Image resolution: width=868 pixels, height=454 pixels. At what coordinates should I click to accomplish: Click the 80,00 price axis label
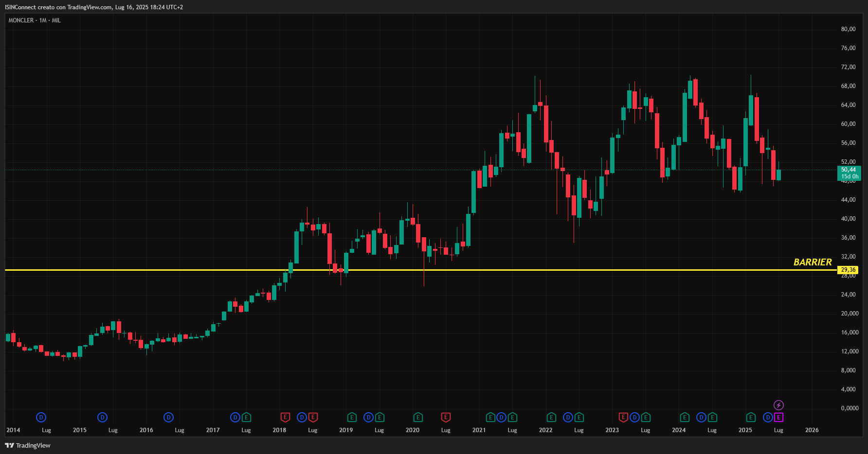pyautogui.click(x=848, y=29)
